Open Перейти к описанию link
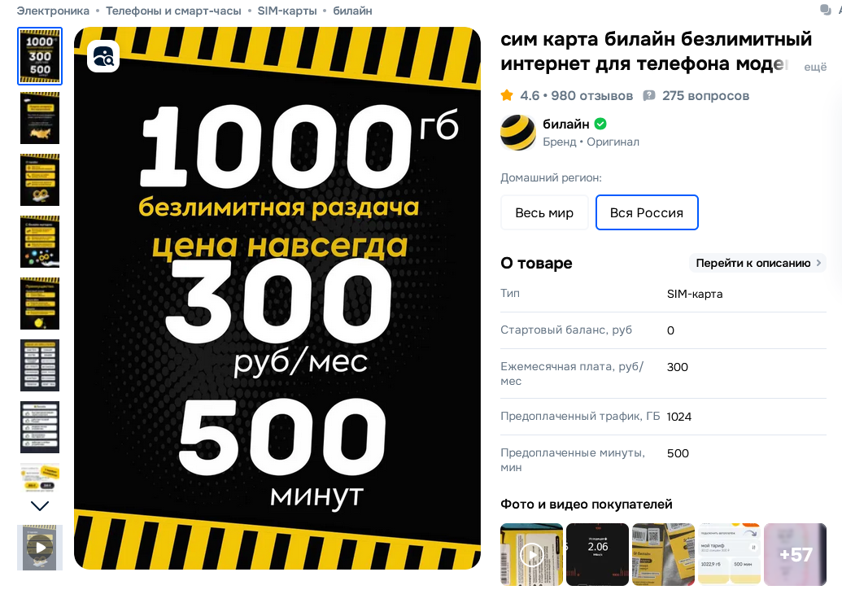The height and width of the screenshot is (616, 842). [x=757, y=263]
